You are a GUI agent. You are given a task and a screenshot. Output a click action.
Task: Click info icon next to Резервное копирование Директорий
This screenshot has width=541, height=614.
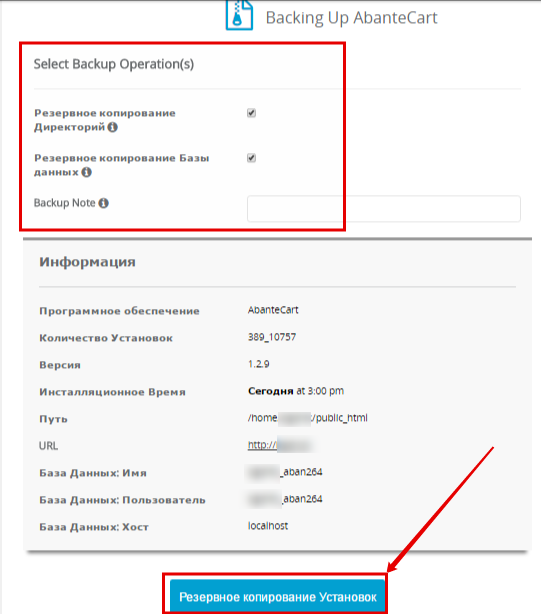[112, 127]
